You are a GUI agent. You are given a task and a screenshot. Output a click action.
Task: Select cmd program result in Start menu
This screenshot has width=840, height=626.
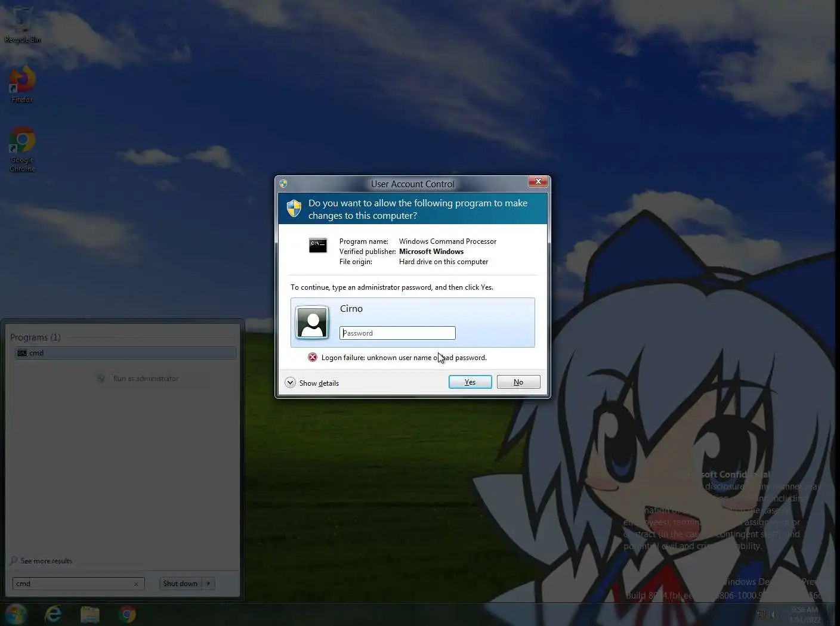click(x=125, y=353)
